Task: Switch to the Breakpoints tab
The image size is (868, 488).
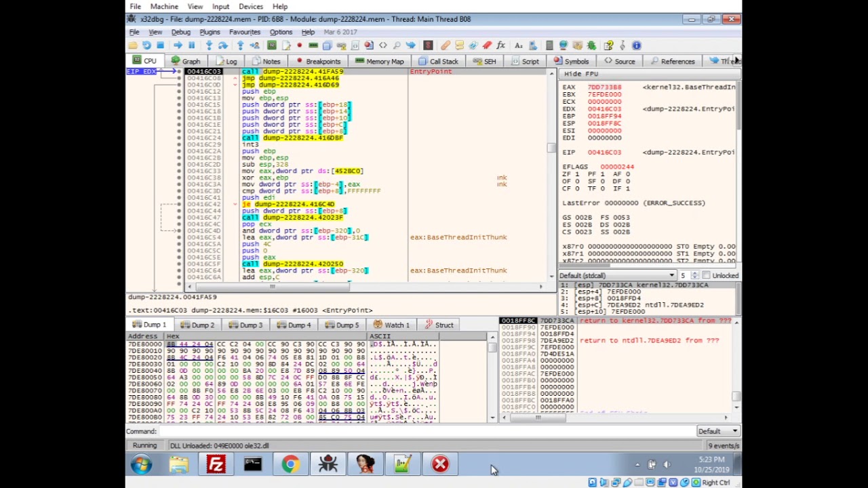Action: [317, 61]
